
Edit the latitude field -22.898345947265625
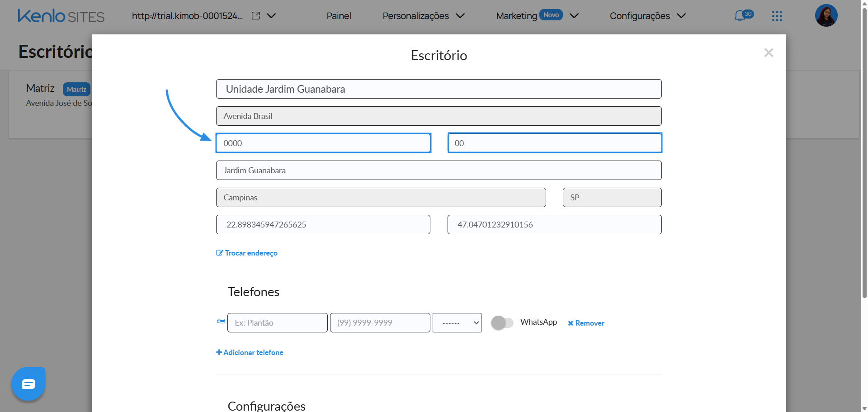tap(323, 225)
